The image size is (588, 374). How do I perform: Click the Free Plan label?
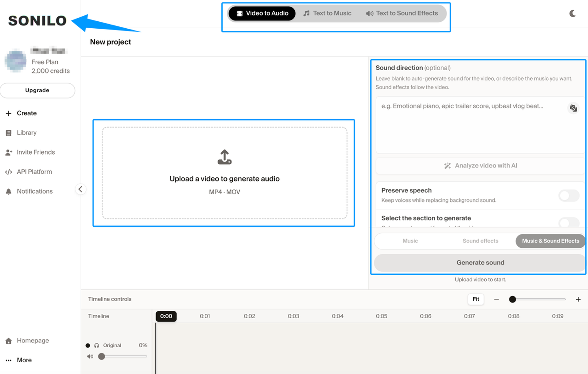[x=45, y=62]
